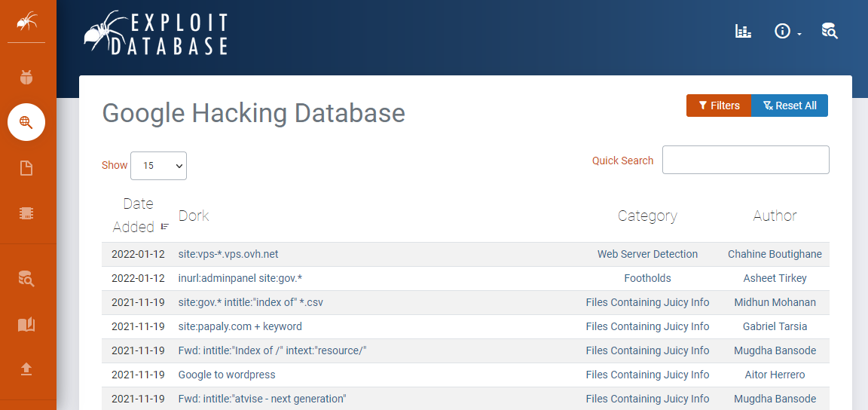
Task: Open the Papers document icon in sidebar
Action: click(26, 168)
